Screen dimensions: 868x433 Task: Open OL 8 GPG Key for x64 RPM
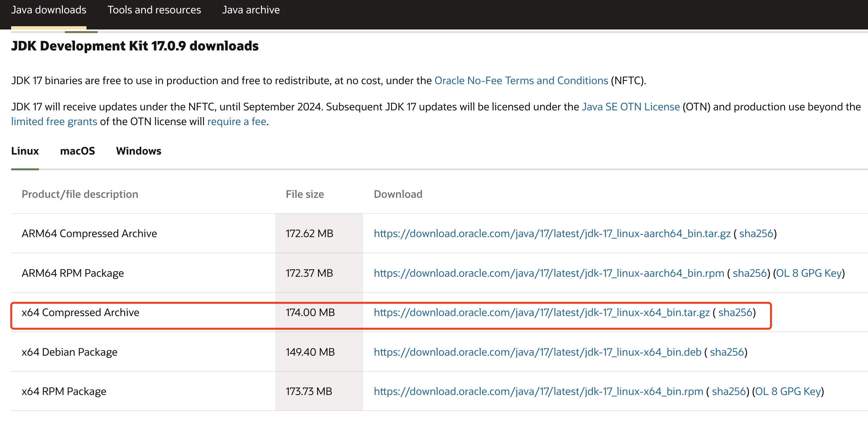click(x=787, y=391)
